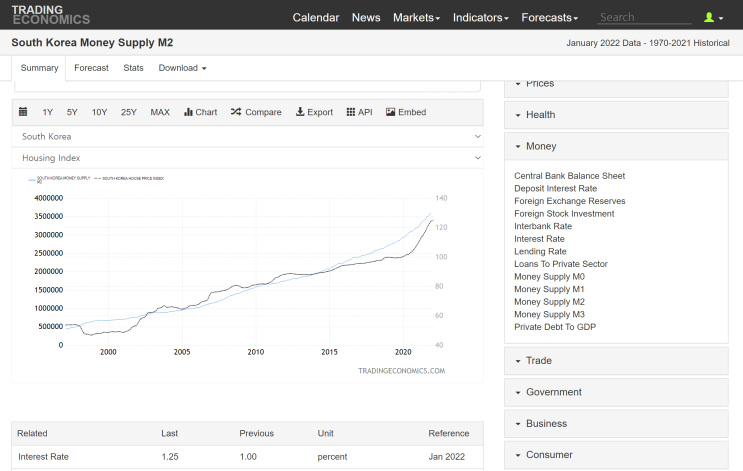Open Money Supply M1 link

pos(549,289)
